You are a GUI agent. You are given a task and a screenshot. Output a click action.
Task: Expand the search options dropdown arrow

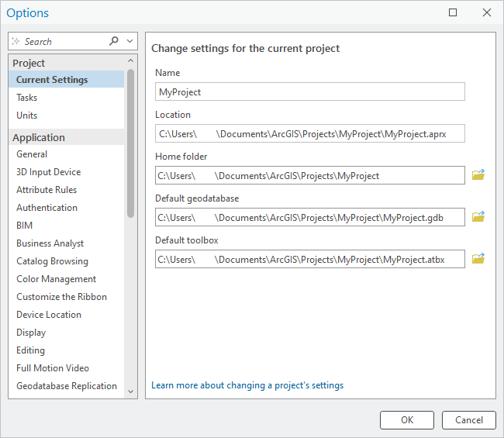click(130, 41)
